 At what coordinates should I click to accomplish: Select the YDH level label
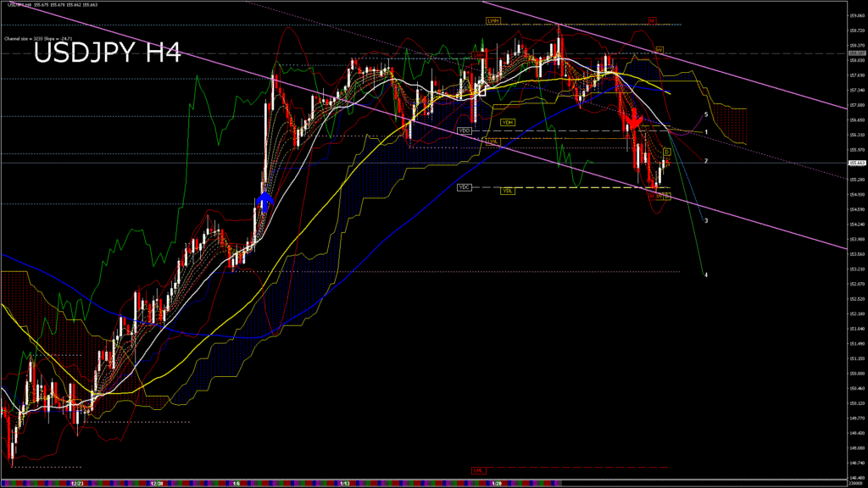[x=508, y=122]
